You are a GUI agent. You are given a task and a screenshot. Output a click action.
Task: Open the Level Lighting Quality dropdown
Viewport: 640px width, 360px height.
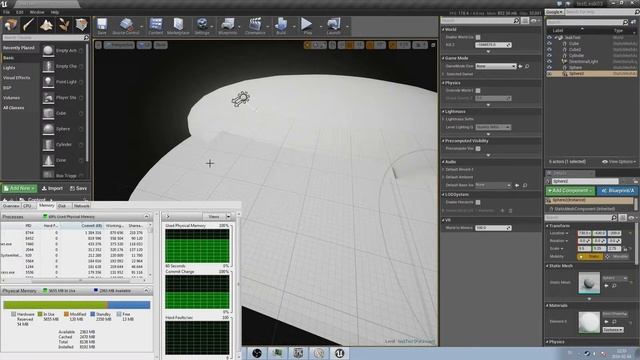(x=493, y=127)
